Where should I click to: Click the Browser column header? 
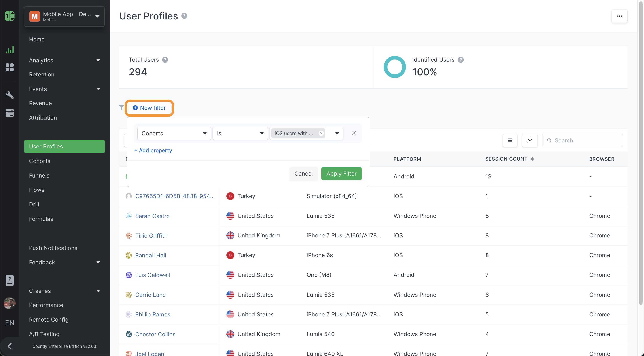[601, 159]
